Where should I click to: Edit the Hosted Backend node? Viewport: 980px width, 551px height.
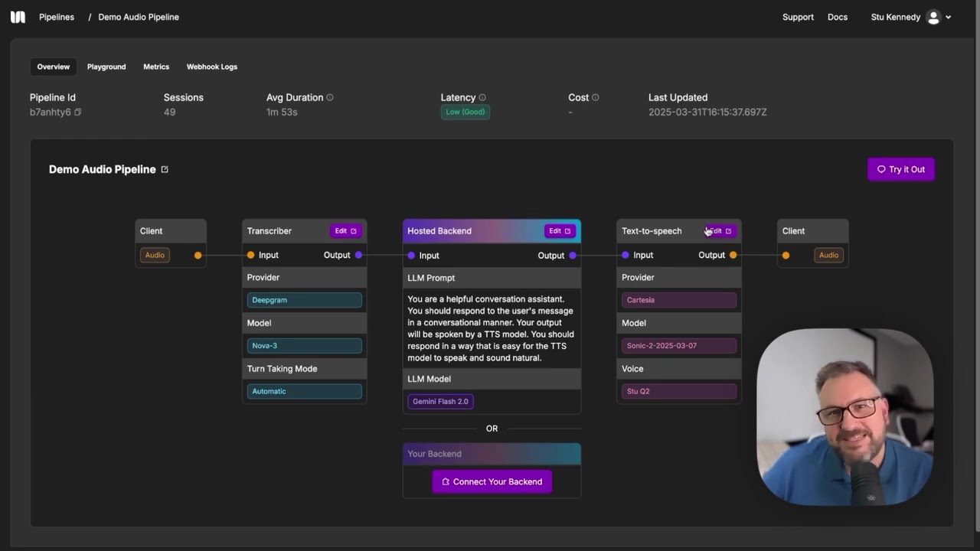(x=560, y=230)
